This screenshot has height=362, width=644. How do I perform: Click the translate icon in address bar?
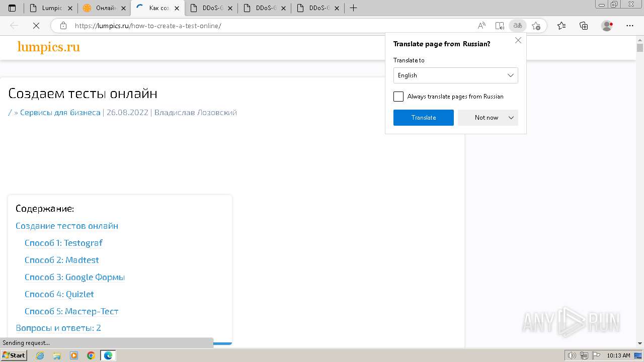click(518, 26)
